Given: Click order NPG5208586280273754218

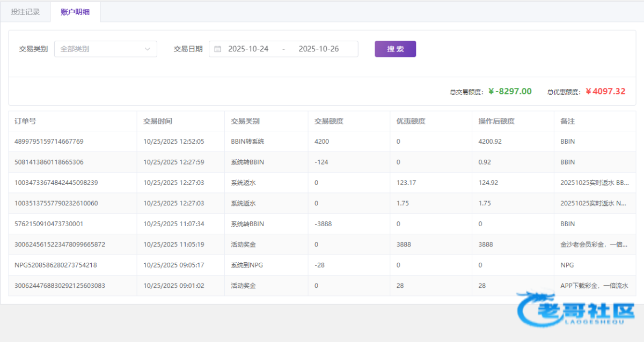Looking at the screenshot, I should click(x=55, y=265).
